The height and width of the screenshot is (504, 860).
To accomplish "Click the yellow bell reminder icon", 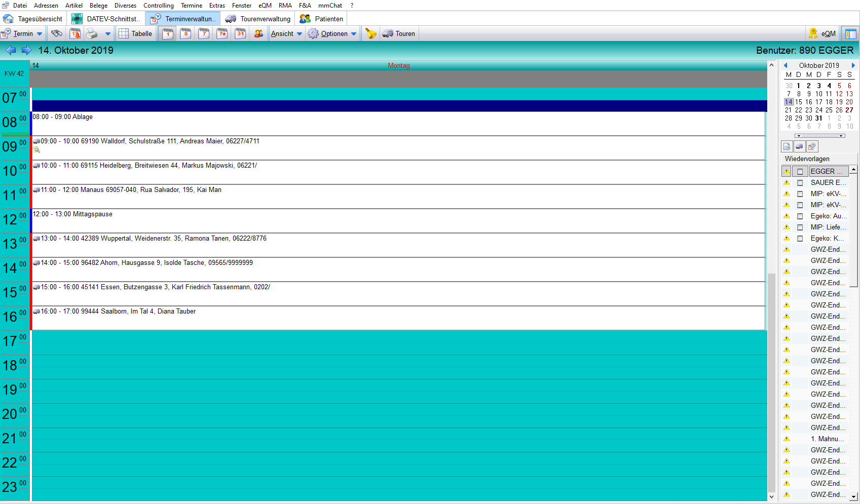I will [x=371, y=34].
